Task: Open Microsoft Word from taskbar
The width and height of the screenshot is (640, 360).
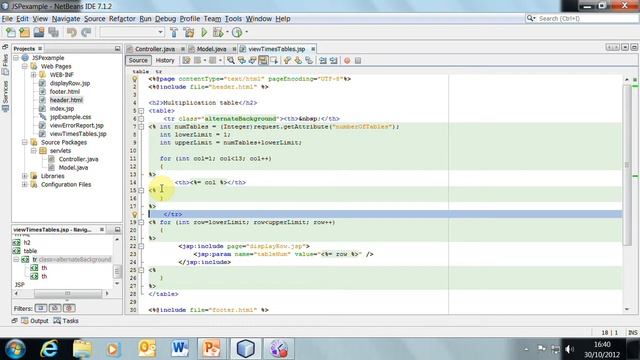Action: pos(180,349)
